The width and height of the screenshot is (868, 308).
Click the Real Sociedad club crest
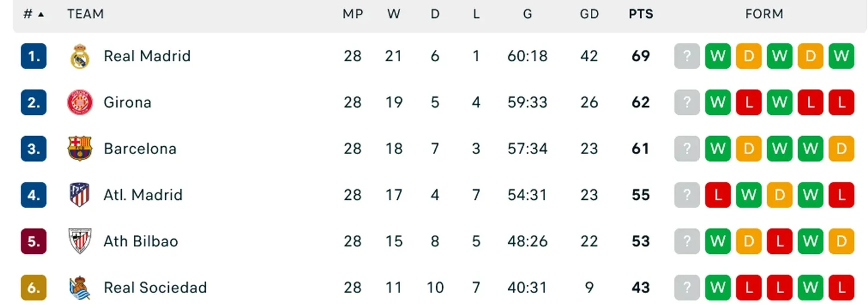point(80,288)
